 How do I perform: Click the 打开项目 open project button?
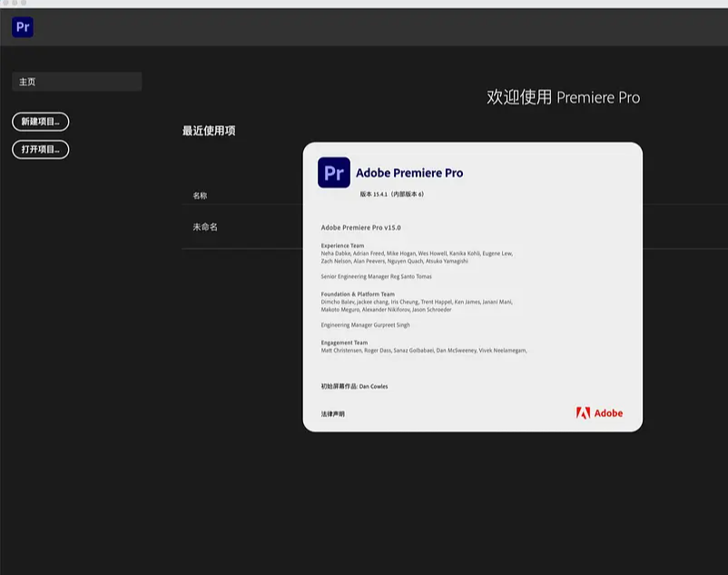coord(40,149)
